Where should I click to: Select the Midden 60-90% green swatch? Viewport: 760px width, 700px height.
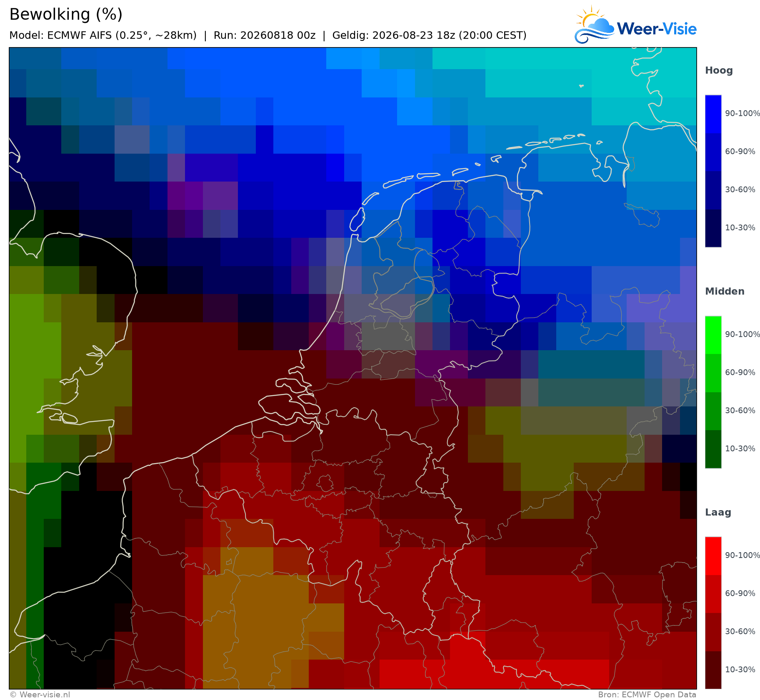713,373
